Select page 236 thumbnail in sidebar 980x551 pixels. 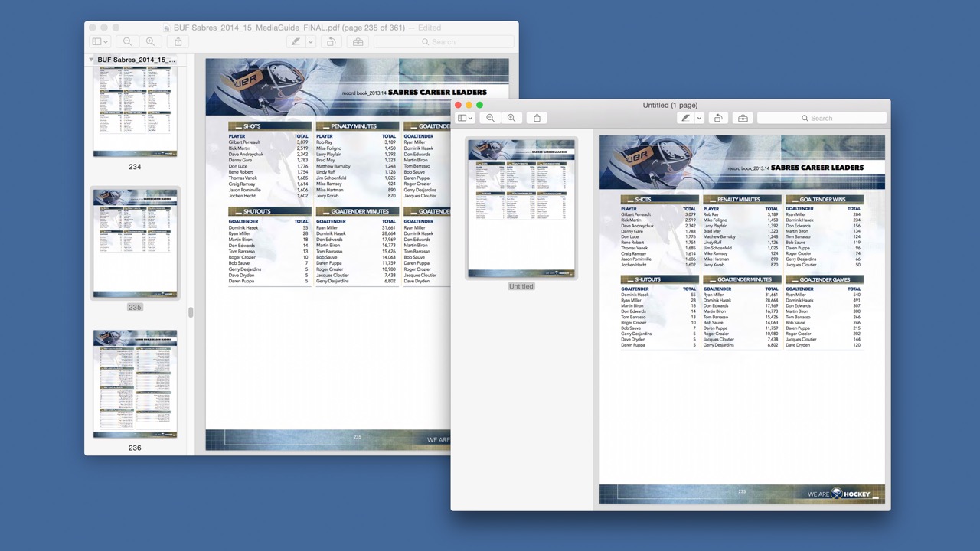135,383
